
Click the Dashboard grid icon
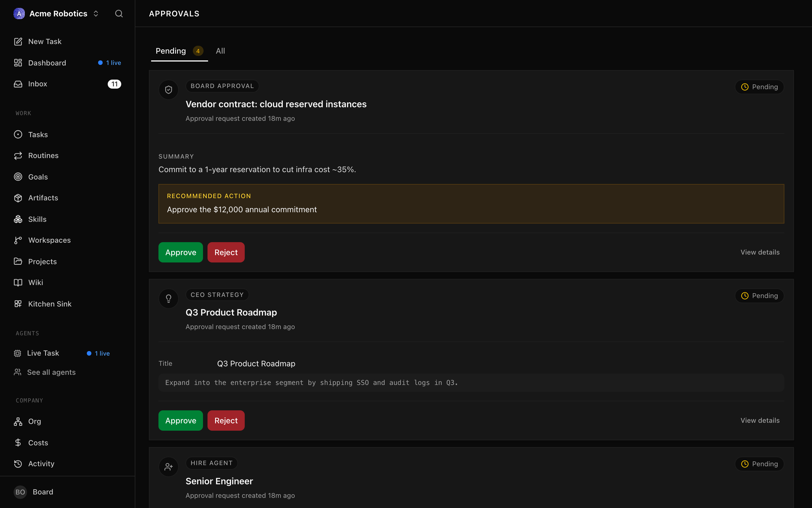18,63
